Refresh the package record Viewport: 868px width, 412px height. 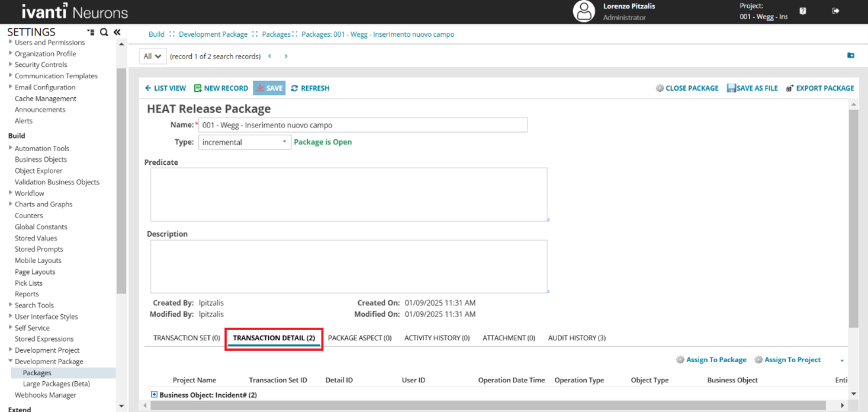(310, 88)
